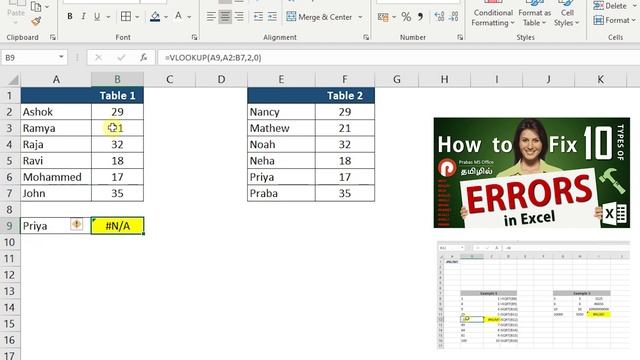Toggle bold formatting
Screen dimensions: 640x360
(70, 17)
